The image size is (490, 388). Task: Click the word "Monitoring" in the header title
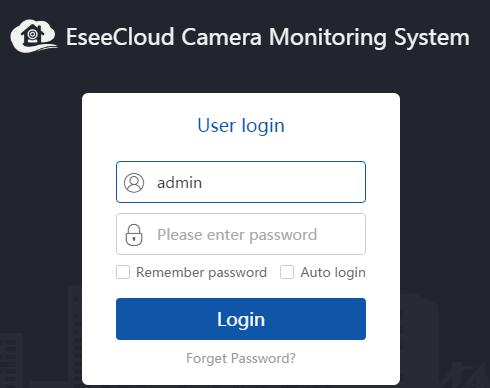(x=328, y=38)
